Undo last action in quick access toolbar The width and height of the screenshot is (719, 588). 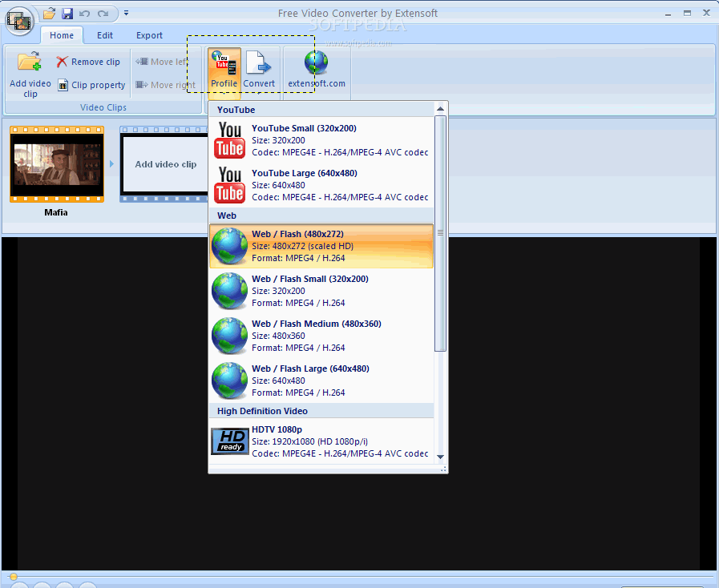[x=84, y=14]
